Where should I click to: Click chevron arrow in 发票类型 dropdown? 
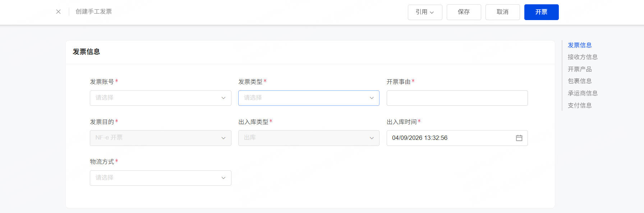pyautogui.click(x=372, y=98)
